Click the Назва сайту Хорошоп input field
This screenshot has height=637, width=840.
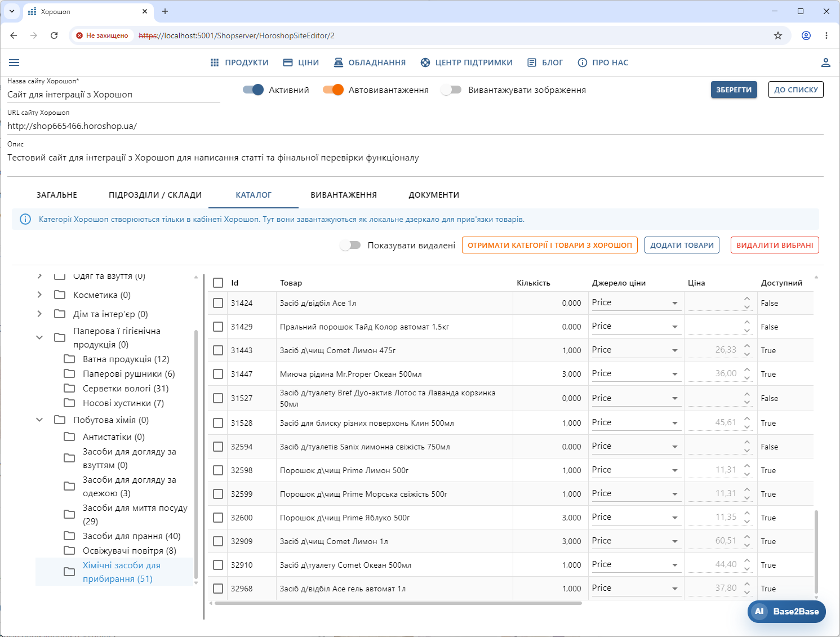[x=113, y=95]
